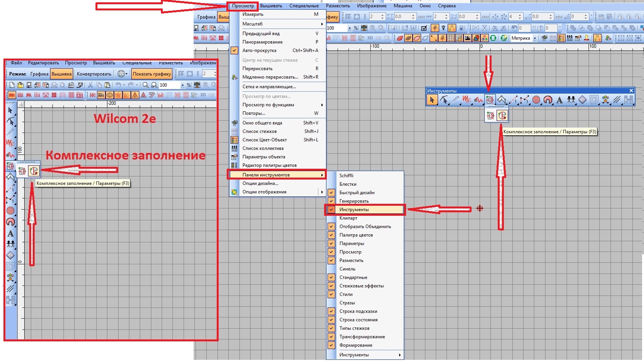Click Save floppy icon in Wilcom 2e toolbar
The width and height of the screenshot is (644, 361).
29,85
